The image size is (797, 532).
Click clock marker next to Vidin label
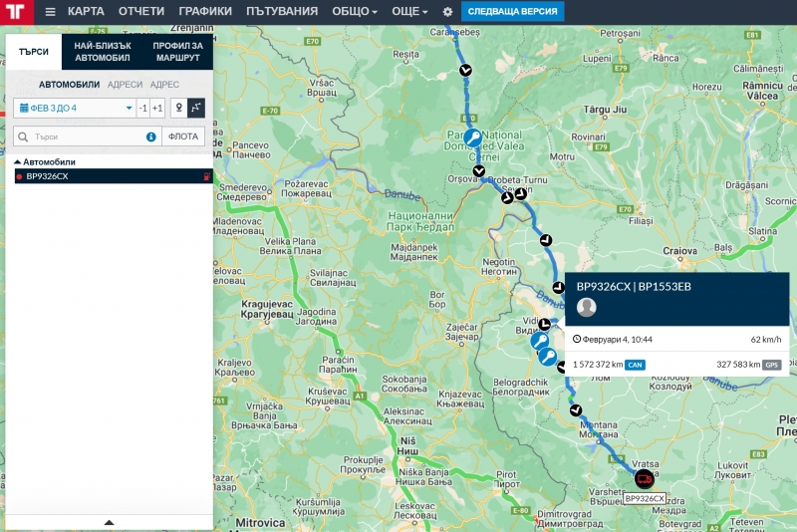tap(544, 324)
